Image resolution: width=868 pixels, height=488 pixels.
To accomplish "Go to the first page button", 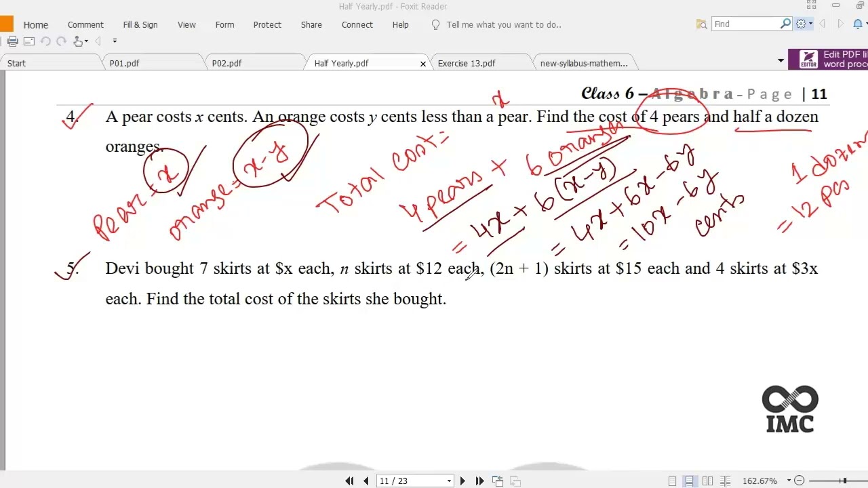I will point(349,481).
